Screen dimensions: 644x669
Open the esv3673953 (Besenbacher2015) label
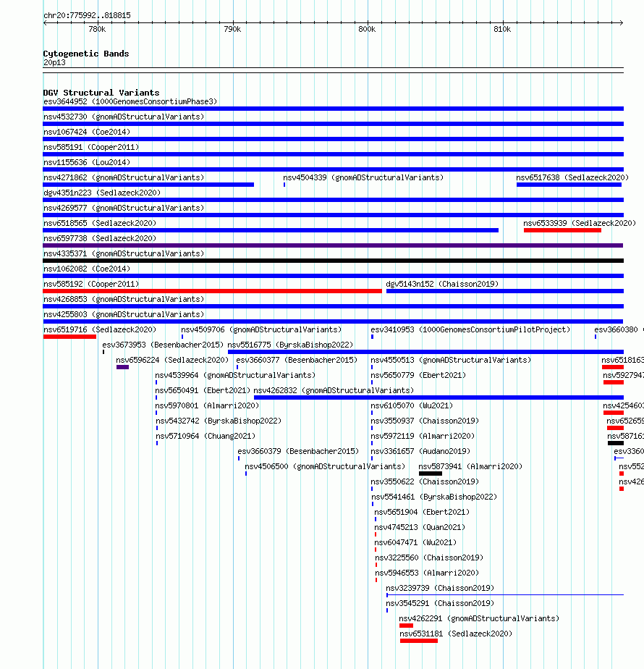pos(163,345)
